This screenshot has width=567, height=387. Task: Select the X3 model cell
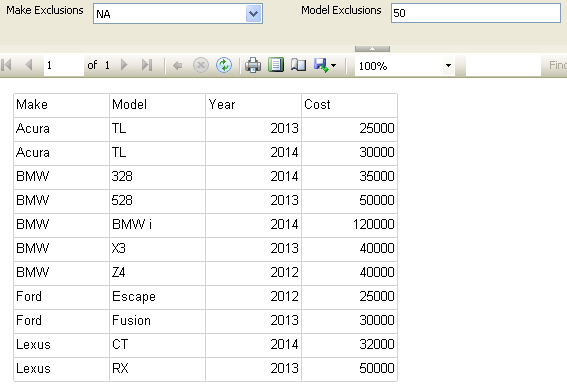point(157,249)
